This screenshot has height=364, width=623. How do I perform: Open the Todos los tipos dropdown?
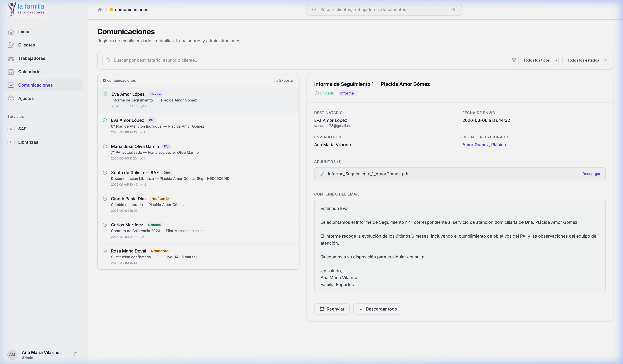538,60
